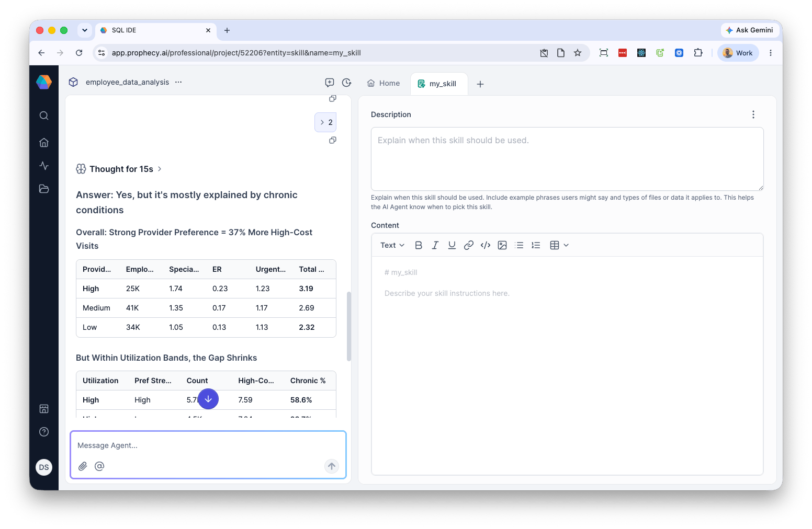Insert inline code in Content editor
This screenshot has width=812, height=529.
pyautogui.click(x=486, y=245)
